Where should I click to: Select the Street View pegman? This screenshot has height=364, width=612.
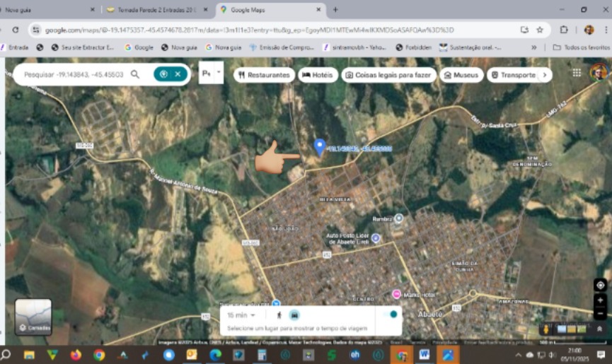tap(545, 329)
